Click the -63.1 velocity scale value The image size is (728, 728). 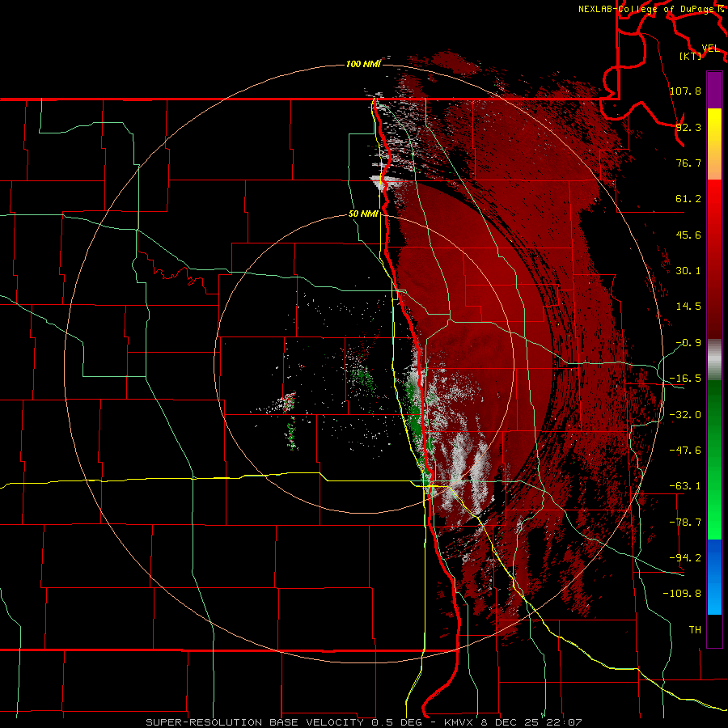click(x=685, y=486)
